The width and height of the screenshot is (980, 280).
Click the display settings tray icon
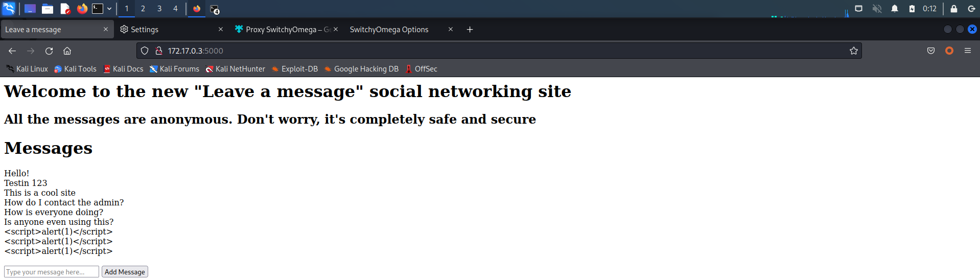(859, 9)
